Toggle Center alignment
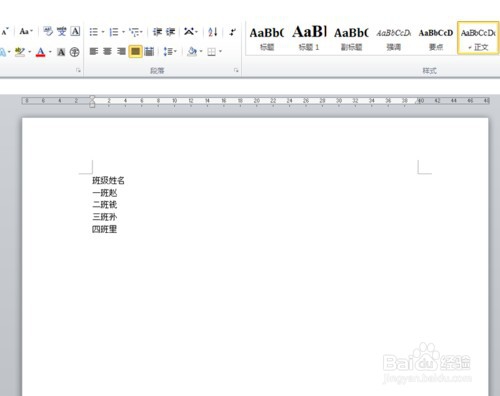The width and height of the screenshot is (500, 396). tap(107, 52)
